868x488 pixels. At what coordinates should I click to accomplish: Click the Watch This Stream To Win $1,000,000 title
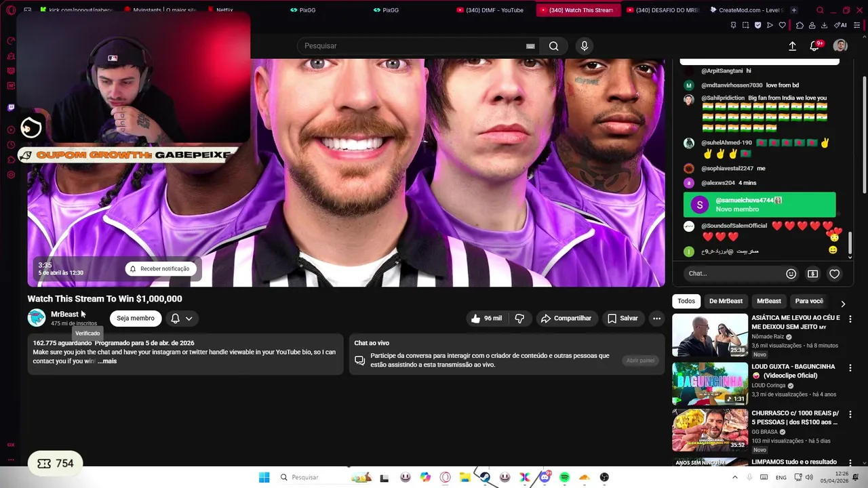(x=104, y=299)
